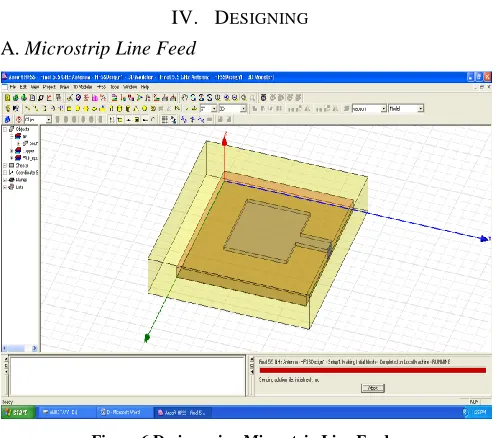Click the Zoom Out magnifier icon
The image size is (496, 438).
point(235,98)
